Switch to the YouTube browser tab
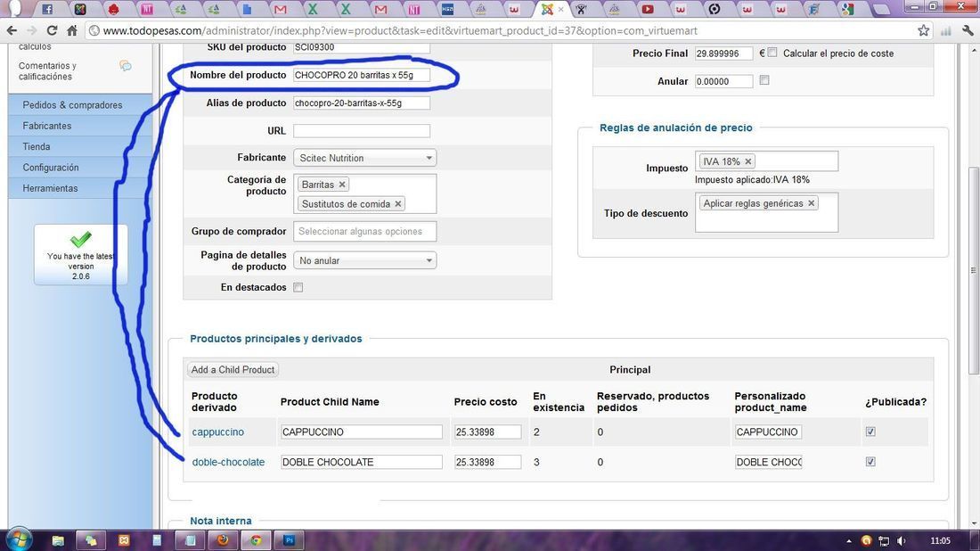Viewport: 980px width, 551px height. pyautogui.click(x=648, y=9)
